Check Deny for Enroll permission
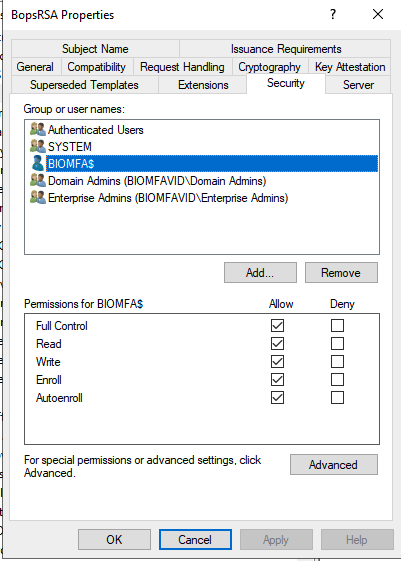The image size is (401, 561). (x=337, y=380)
